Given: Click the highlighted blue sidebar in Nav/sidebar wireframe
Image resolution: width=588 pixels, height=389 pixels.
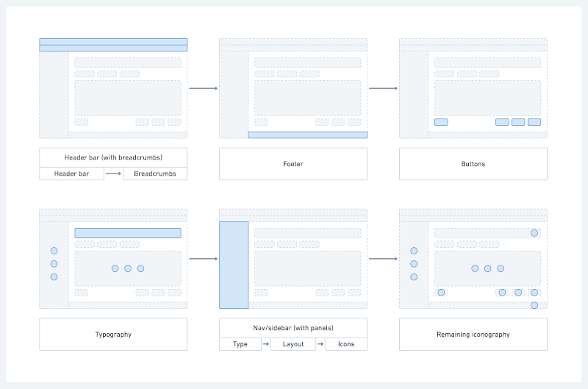Looking at the screenshot, I should tap(234, 265).
